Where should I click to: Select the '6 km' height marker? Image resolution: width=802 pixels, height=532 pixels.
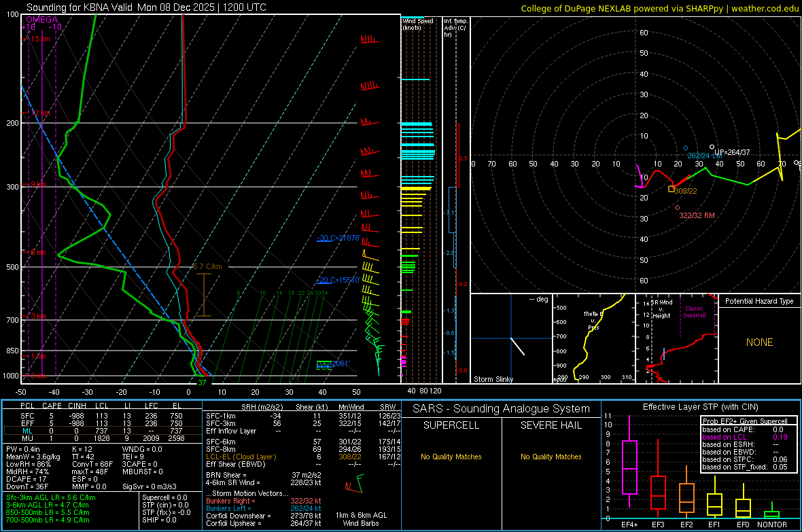pos(38,252)
